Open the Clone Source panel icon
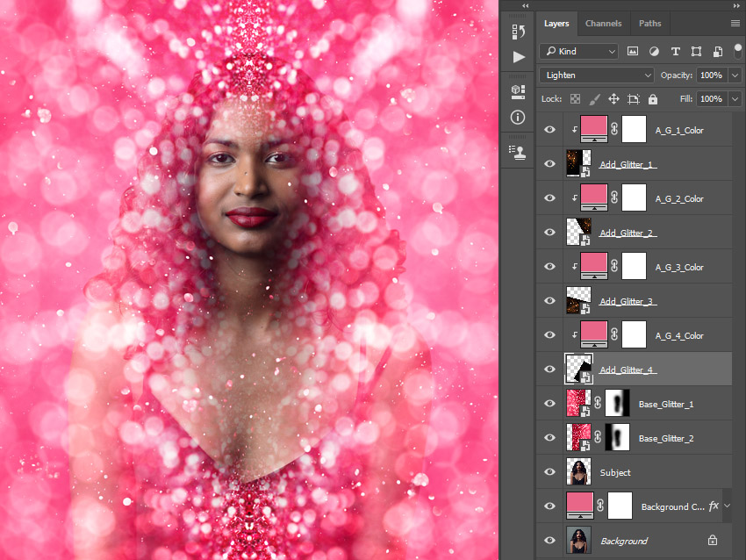This screenshot has width=746, height=560. tap(518, 152)
